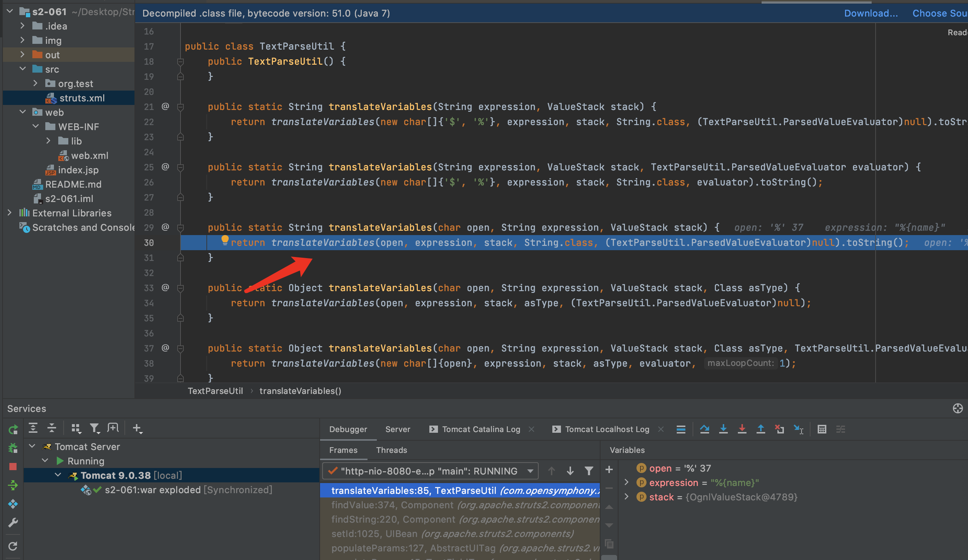This screenshot has height=560, width=968.
Task: Switch to the Debugger tab
Action: (348, 429)
